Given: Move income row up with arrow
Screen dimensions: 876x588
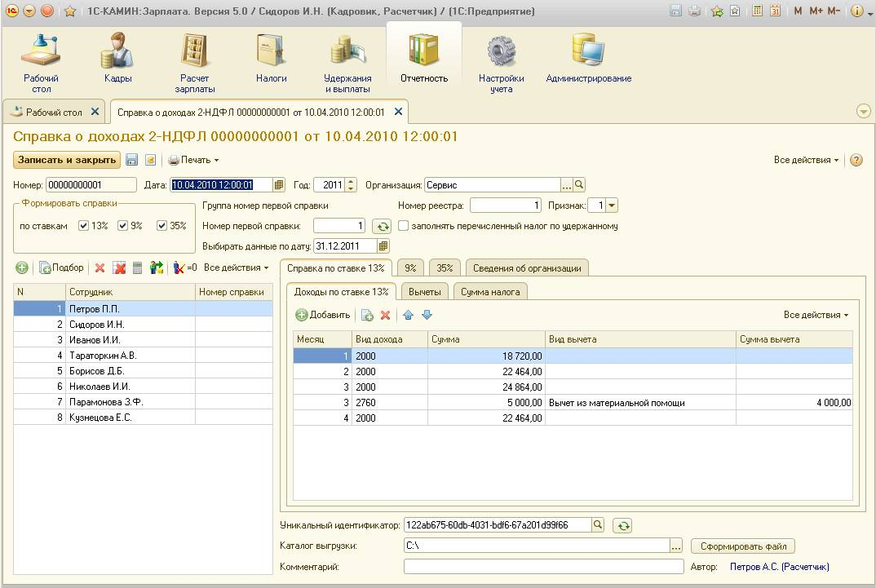Looking at the screenshot, I should click(x=409, y=315).
